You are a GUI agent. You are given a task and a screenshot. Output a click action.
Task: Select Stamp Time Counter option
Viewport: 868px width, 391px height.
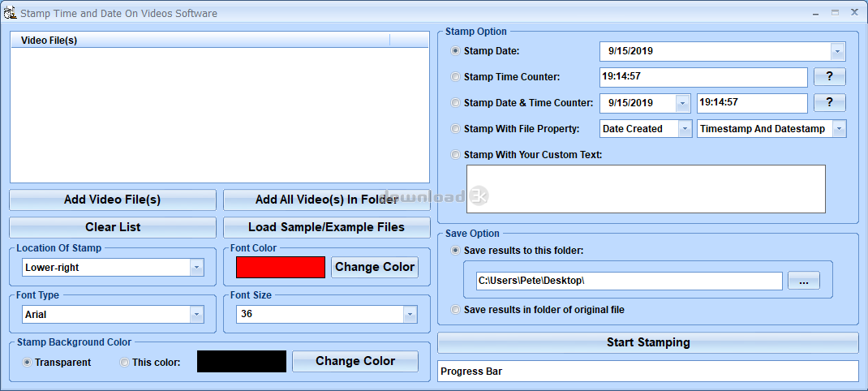coord(456,77)
